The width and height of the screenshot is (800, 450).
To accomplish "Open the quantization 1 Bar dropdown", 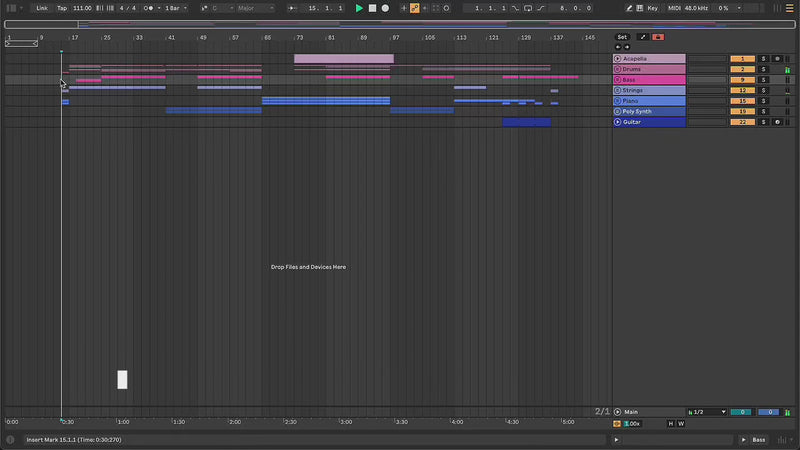I will tap(175, 8).
